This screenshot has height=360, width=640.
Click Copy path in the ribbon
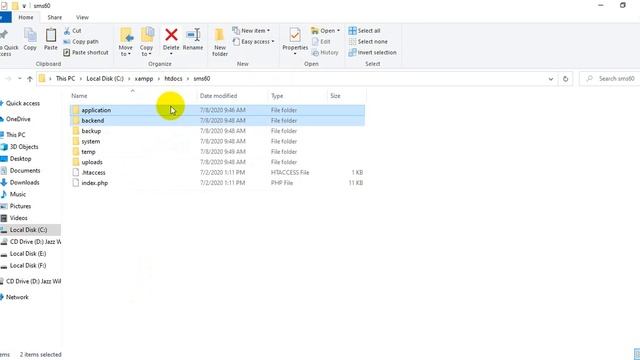[x=81, y=42]
